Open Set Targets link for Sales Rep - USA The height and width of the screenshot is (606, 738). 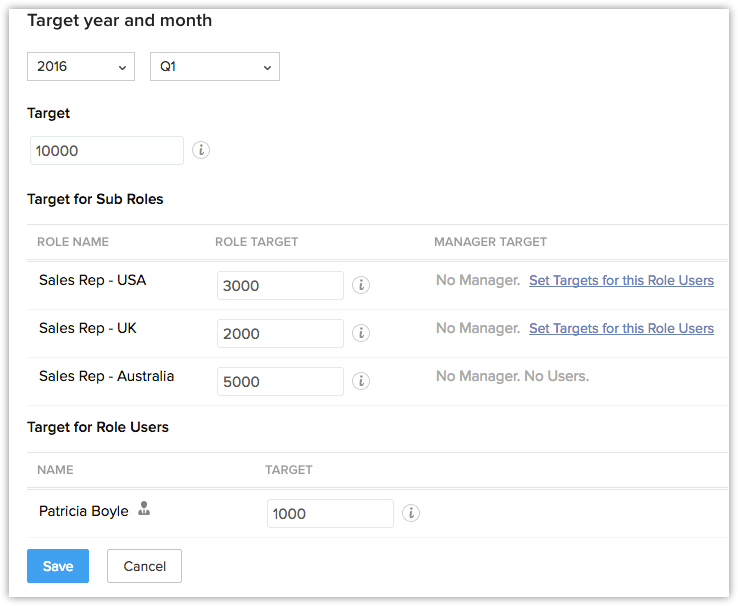click(621, 281)
